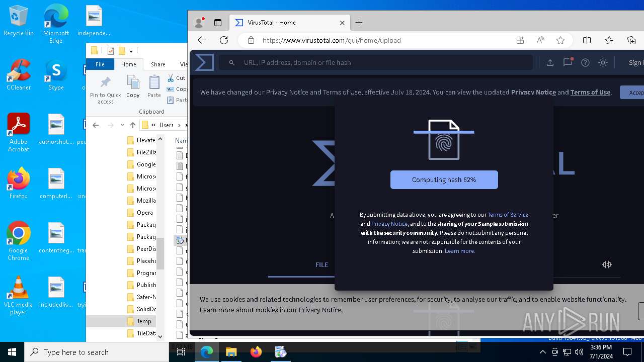Click Learn more link in dialog
The width and height of the screenshot is (644, 362).
click(x=459, y=251)
